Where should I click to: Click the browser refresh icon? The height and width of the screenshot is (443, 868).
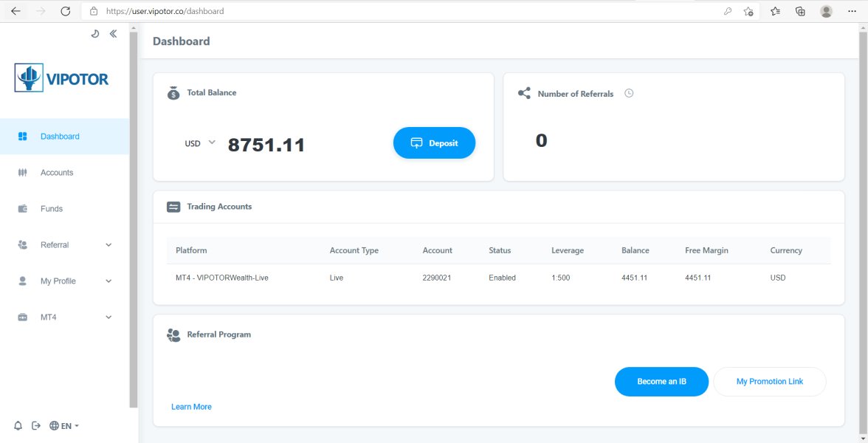point(65,11)
